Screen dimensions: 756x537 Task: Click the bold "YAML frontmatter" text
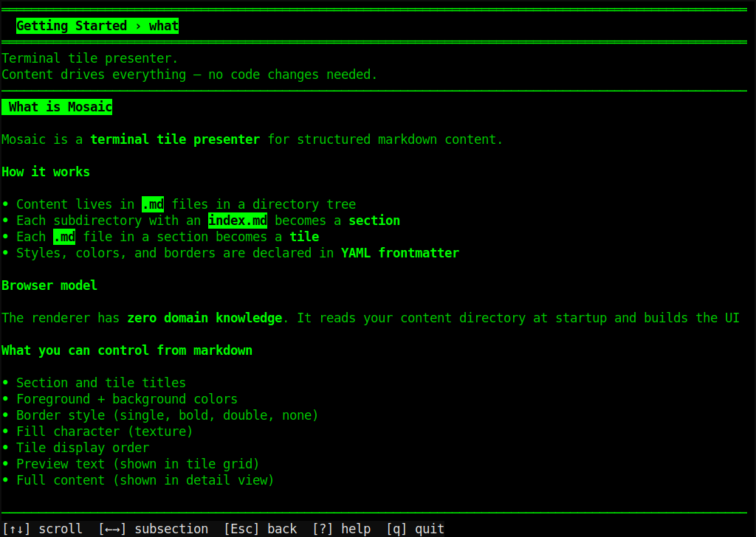coord(400,253)
